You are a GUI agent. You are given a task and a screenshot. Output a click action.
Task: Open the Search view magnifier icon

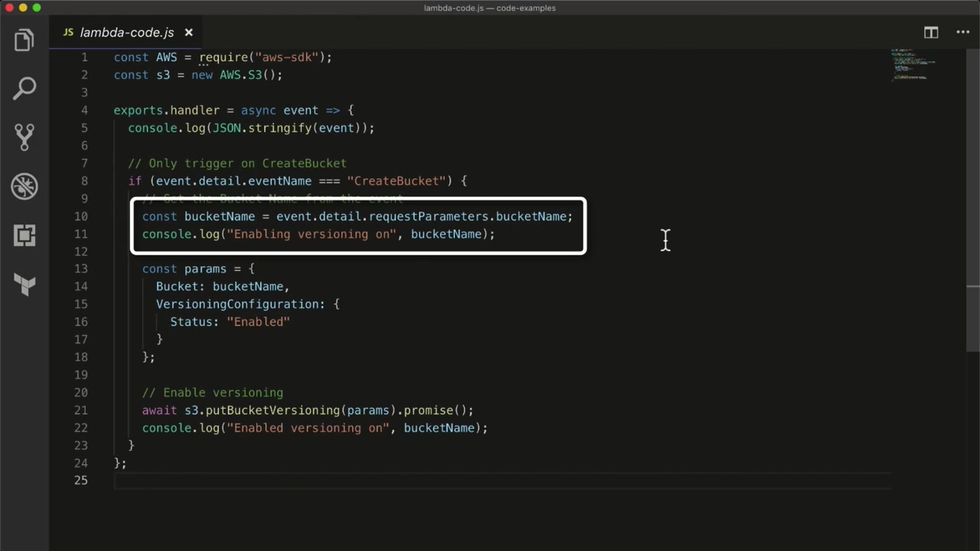[24, 88]
